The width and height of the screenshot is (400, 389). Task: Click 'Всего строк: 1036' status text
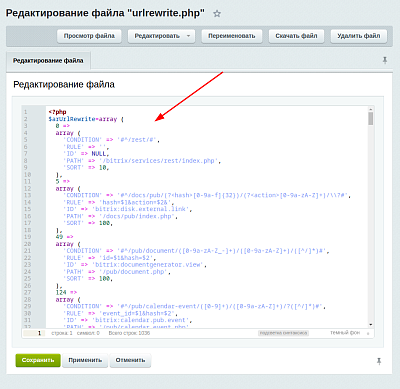tap(129, 333)
